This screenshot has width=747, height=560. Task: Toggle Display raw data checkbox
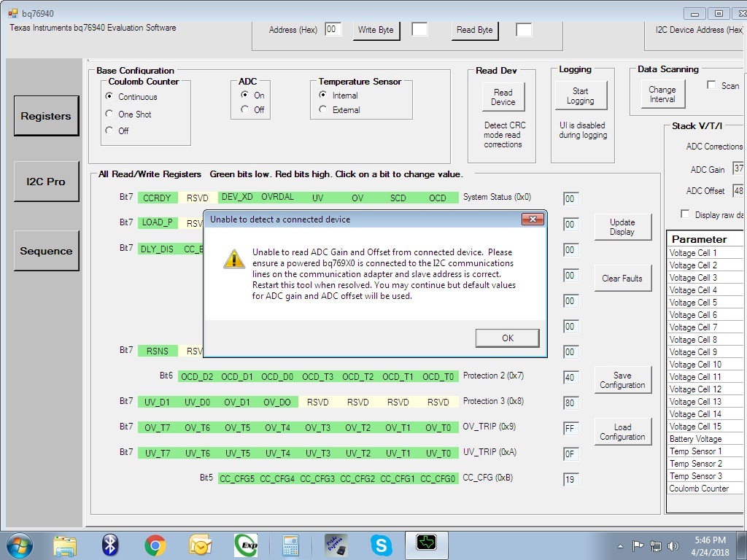pos(685,214)
